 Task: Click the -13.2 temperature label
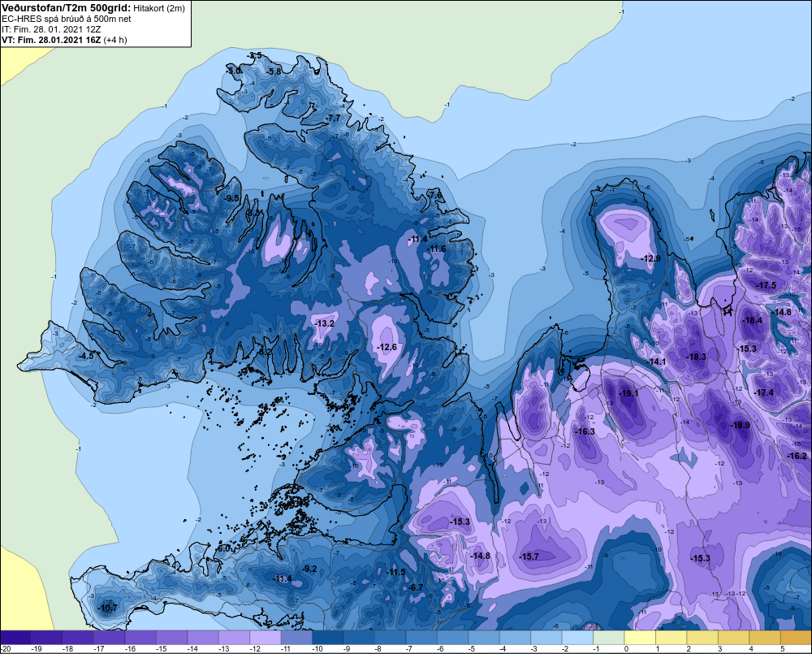[x=324, y=323]
